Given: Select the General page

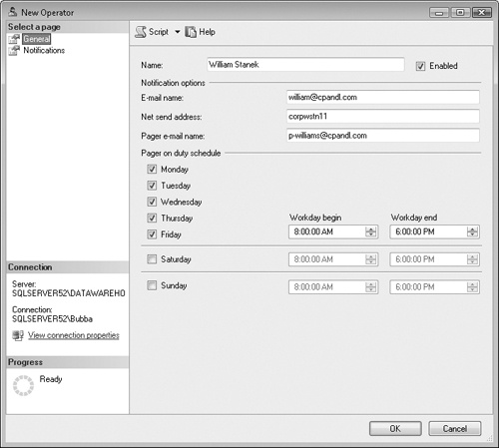Looking at the screenshot, I should tap(37, 39).
